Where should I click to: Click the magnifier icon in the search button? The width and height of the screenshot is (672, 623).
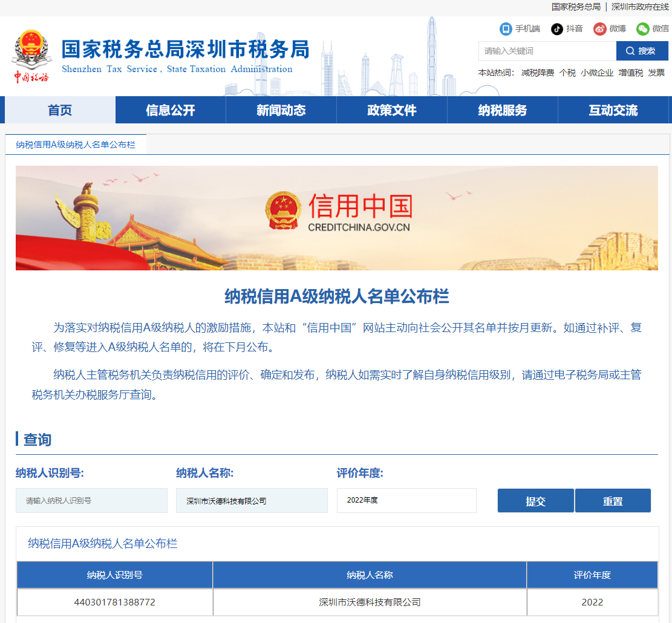coord(630,51)
